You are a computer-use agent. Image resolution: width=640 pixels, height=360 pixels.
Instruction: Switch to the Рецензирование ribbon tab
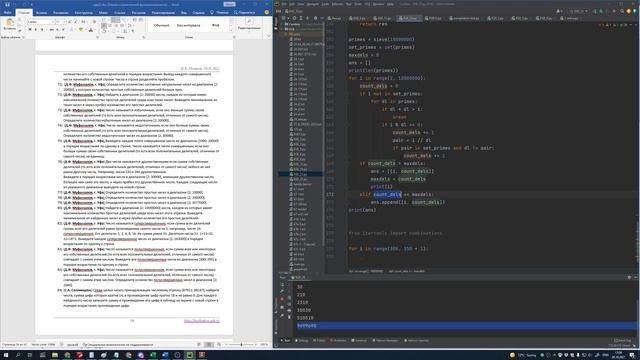(x=163, y=13)
